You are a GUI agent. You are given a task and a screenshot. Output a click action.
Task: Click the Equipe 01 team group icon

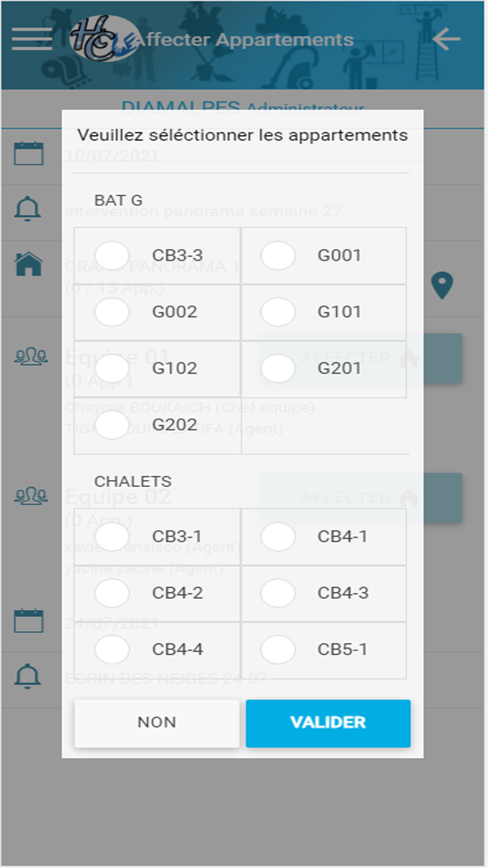click(x=31, y=356)
